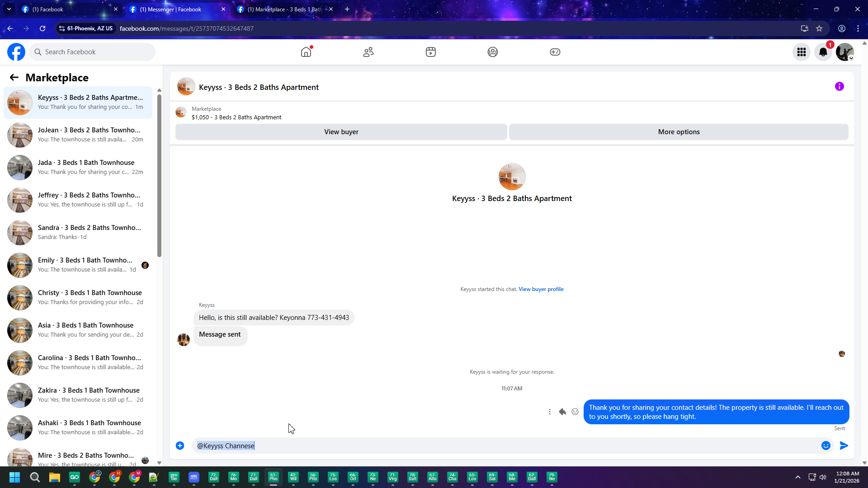868x488 pixels.
Task: Click the Marketplace back arrow
Action: 14,78
